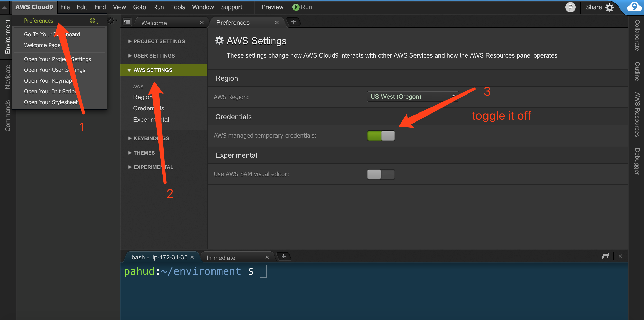The width and height of the screenshot is (644, 320).
Task: Open the settings gear in top right
Action: pyautogui.click(x=610, y=7)
